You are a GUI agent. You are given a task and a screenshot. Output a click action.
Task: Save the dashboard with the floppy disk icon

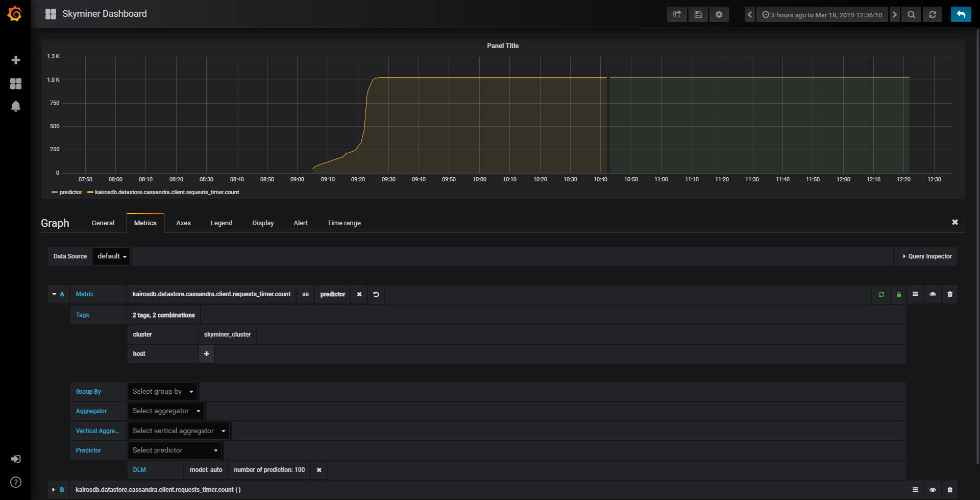698,14
